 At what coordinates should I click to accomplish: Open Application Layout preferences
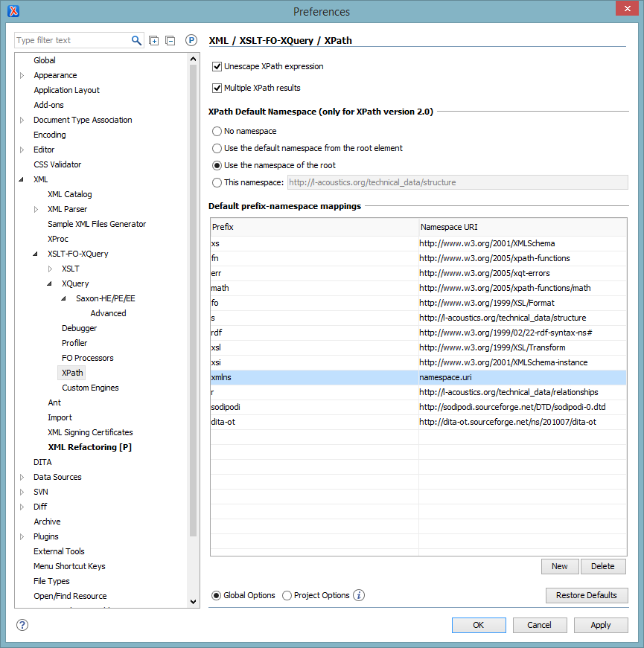[66, 90]
